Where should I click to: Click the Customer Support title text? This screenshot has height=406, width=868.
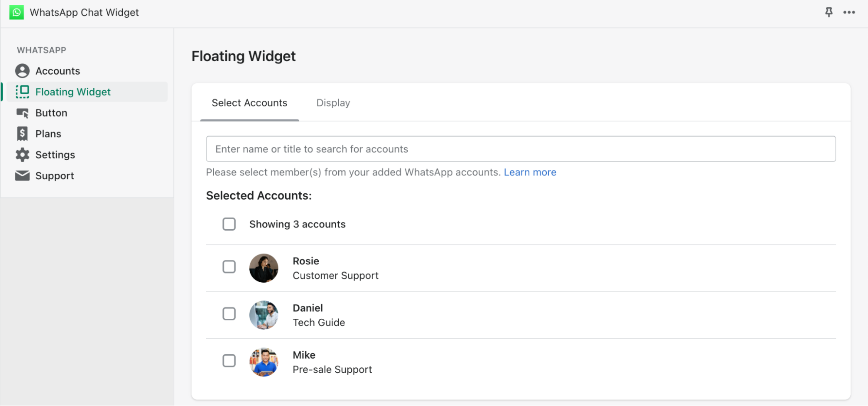pos(335,276)
